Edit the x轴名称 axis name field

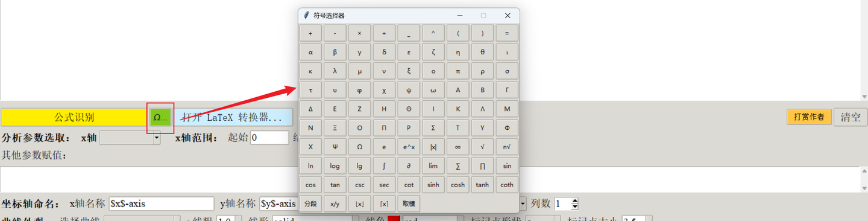pos(162,203)
